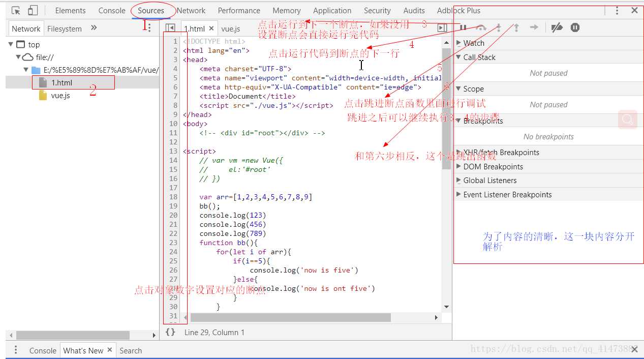
Task: Switch to the vue.js editor tab
Action: [231, 28]
